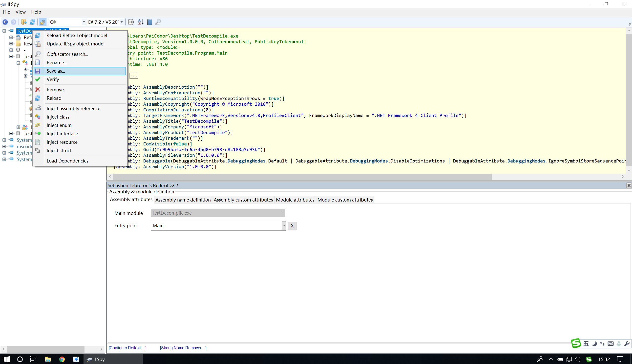Open Chrome from the taskbar
The height and width of the screenshot is (364, 632).
(62, 359)
